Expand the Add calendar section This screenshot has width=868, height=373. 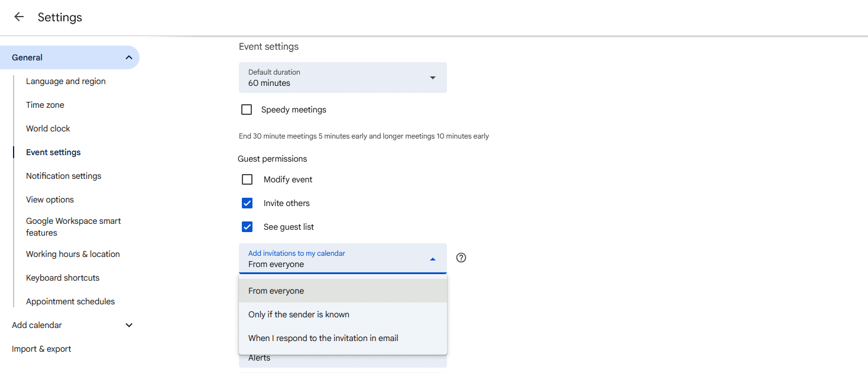129,325
